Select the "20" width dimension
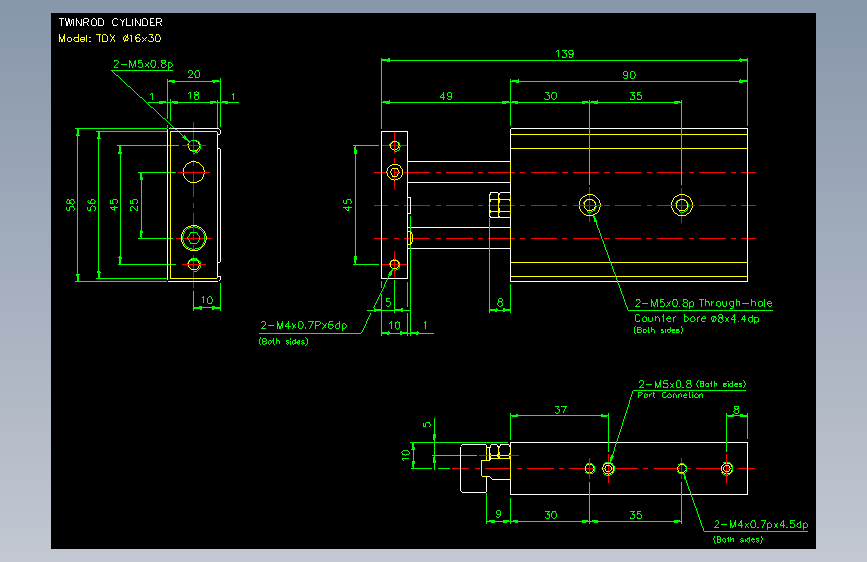 click(194, 74)
